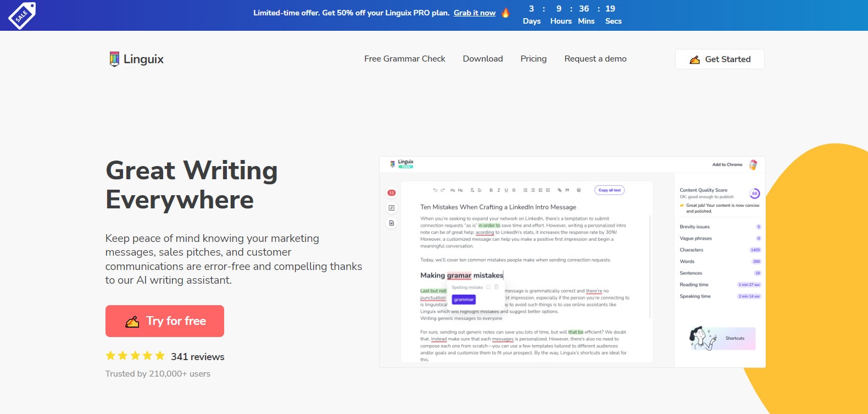Image resolution: width=868 pixels, height=414 pixels.
Task: Click the Linguix logo in header
Action: (x=137, y=59)
